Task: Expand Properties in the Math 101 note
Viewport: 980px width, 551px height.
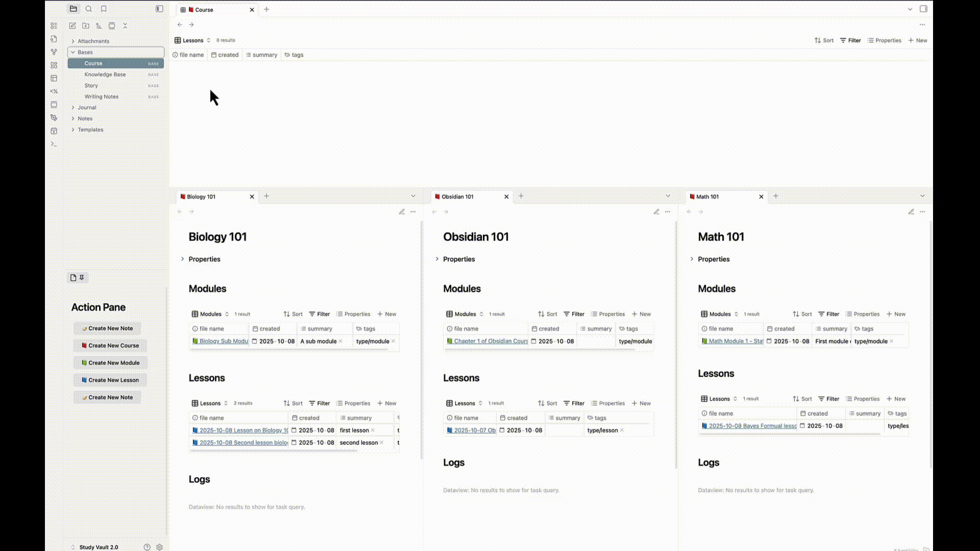Action: [693, 259]
